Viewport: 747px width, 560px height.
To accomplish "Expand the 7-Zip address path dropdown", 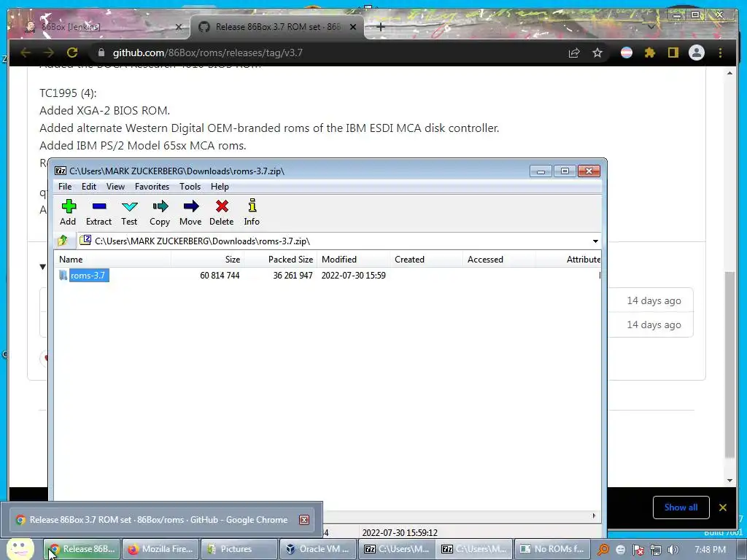I will click(595, 241).
